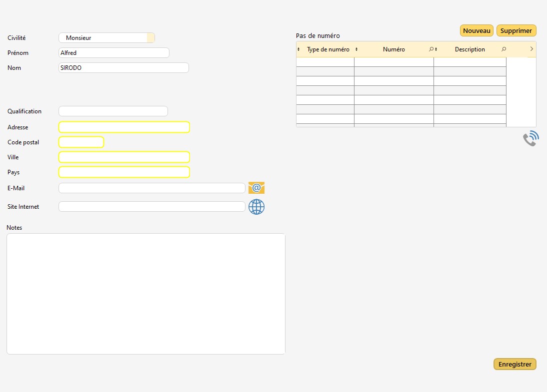547x392 pixels.
Task: Click search magnifier in Numéro column
Action: click(431, 49)
